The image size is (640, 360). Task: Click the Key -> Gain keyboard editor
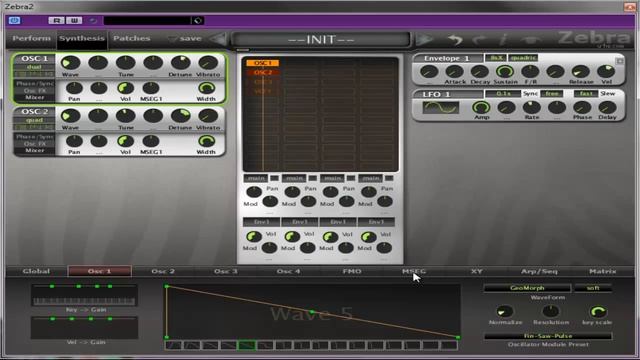pos(84,295)
